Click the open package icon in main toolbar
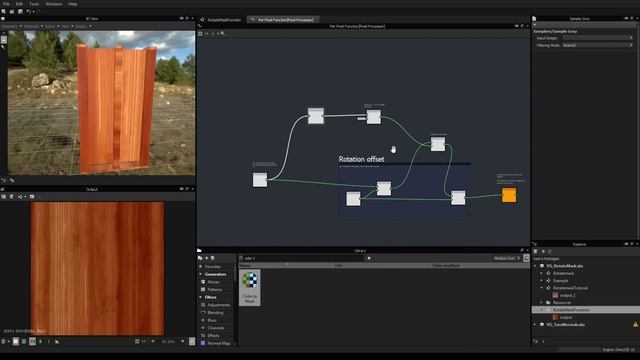 coord(12,11)
